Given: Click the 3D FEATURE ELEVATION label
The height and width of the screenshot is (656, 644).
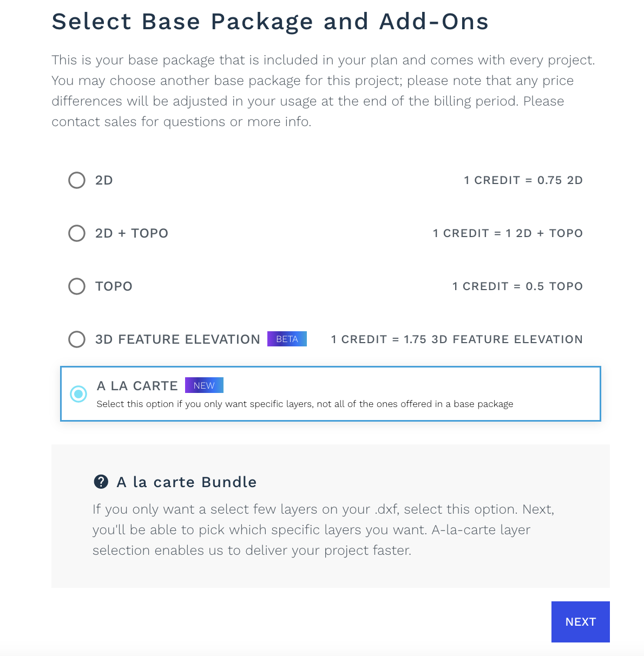Looking at the screenshot, I should pos(178,339).
